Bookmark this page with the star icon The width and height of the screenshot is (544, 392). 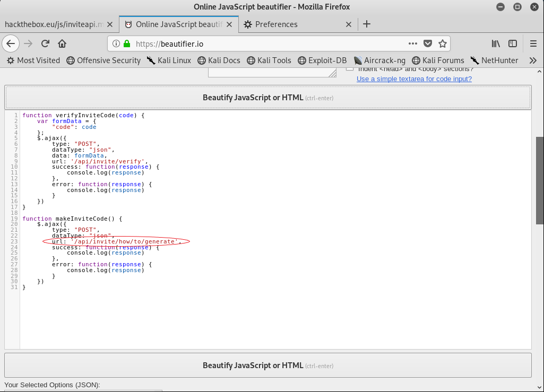click(443, 43)
